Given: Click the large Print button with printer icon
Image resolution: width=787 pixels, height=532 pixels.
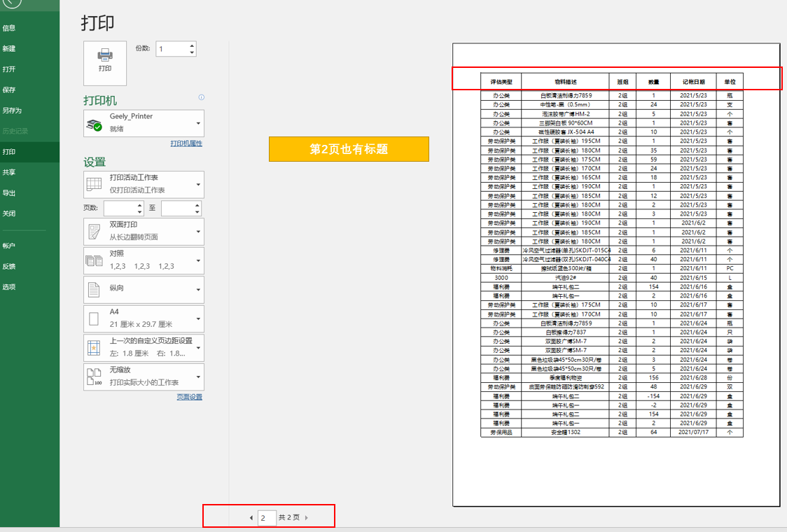Looking at the screenshot, I should (105, 63).
